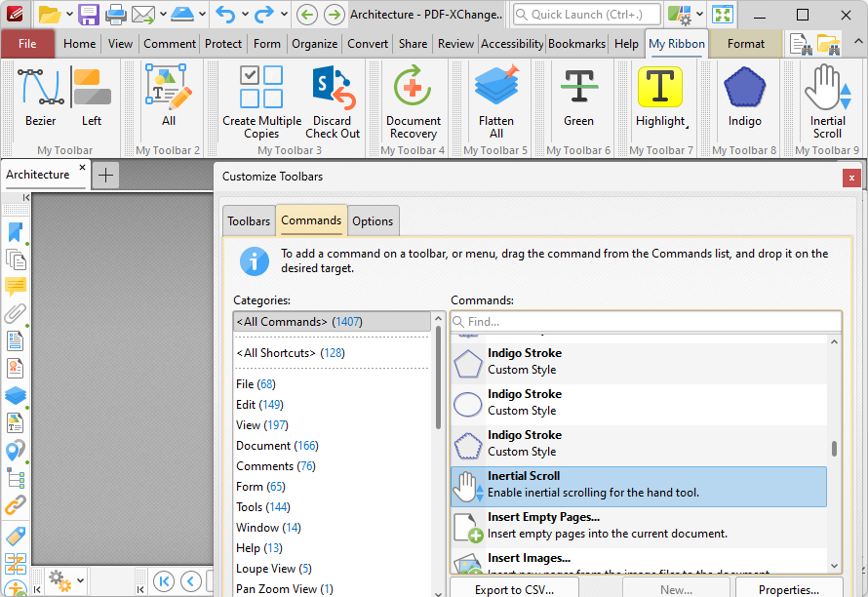
Task: Click the Print icon in quick access toolbar
Action: click(116, 15)
